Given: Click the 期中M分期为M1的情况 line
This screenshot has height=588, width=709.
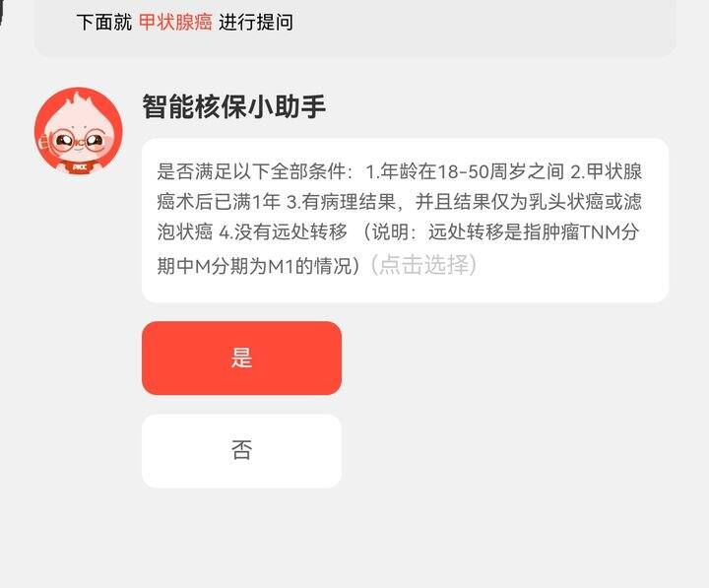Looking at the screenshot, I should (258, 266).
